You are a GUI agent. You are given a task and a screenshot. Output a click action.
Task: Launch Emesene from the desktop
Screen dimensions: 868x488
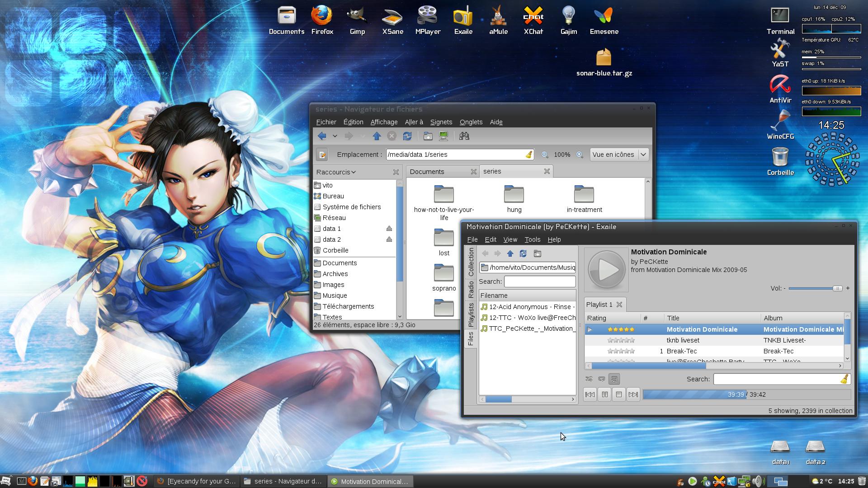604,21
